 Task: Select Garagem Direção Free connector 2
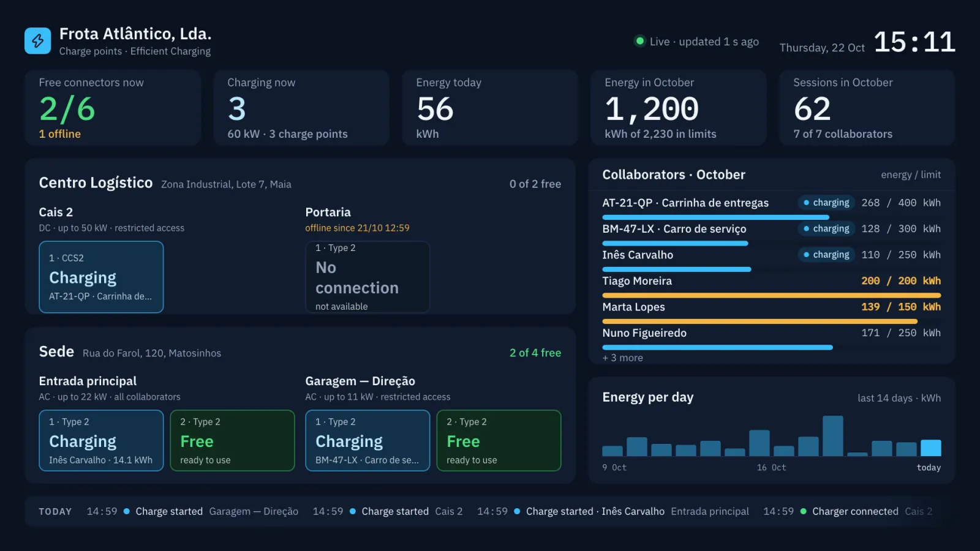click(499, 441)
